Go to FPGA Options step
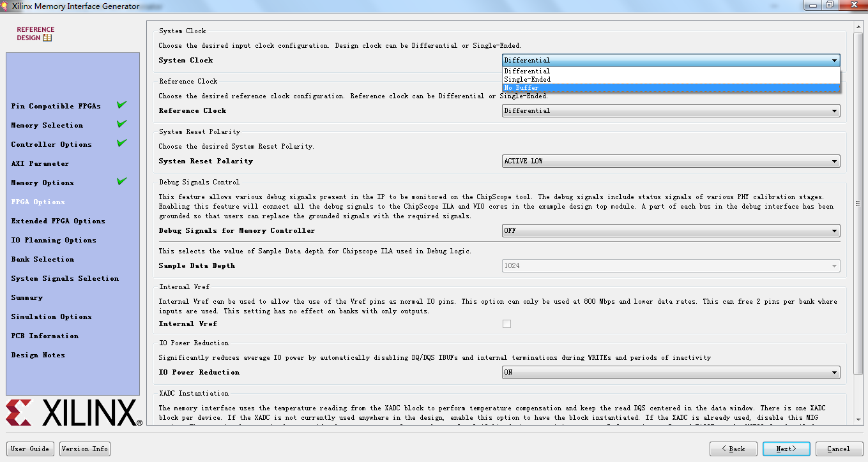868x462 pixels. pos(38,202)
